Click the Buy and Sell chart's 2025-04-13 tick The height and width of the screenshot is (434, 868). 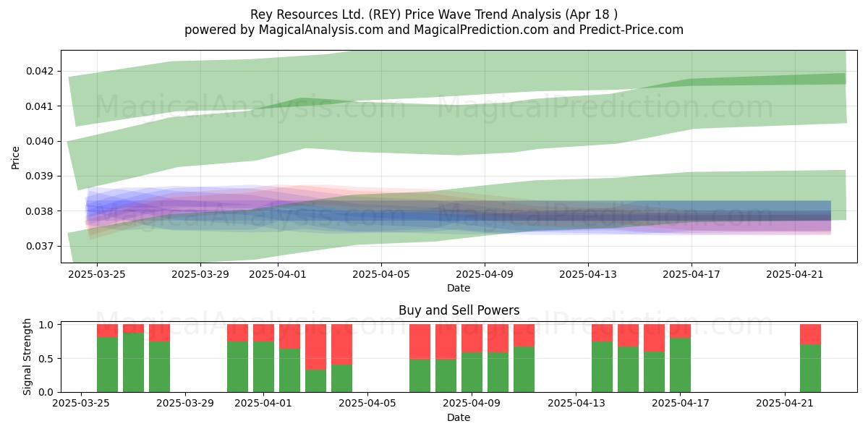coord(576,404)
